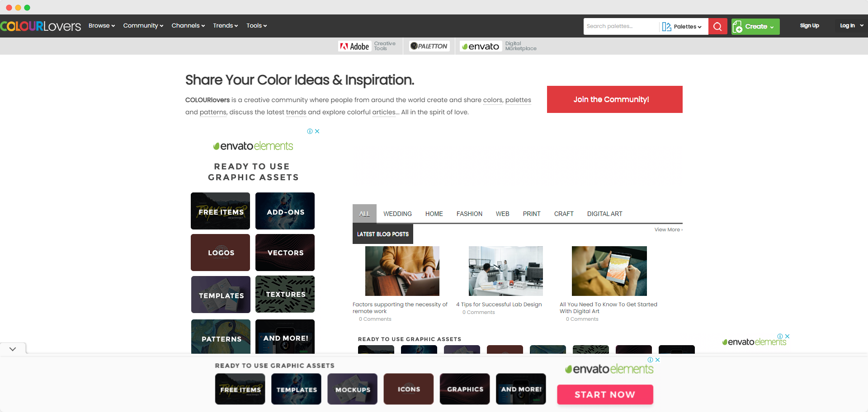Select the DIGITAL ART tab
This screenshot has height=412, width=868.
[x=604, y=214]
